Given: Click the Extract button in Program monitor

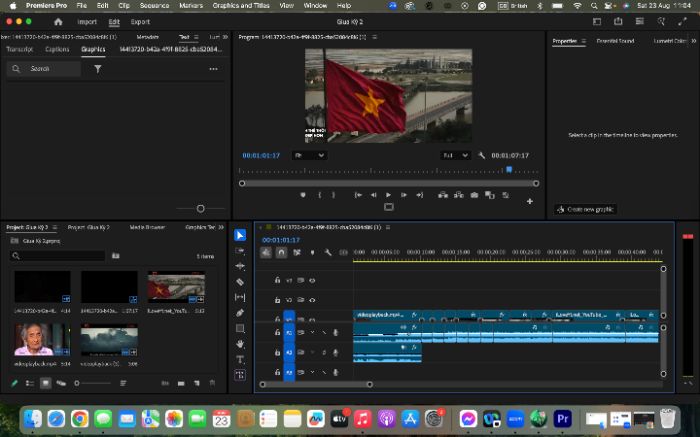Looking at the screenshot, I should [x=458, y=195].
